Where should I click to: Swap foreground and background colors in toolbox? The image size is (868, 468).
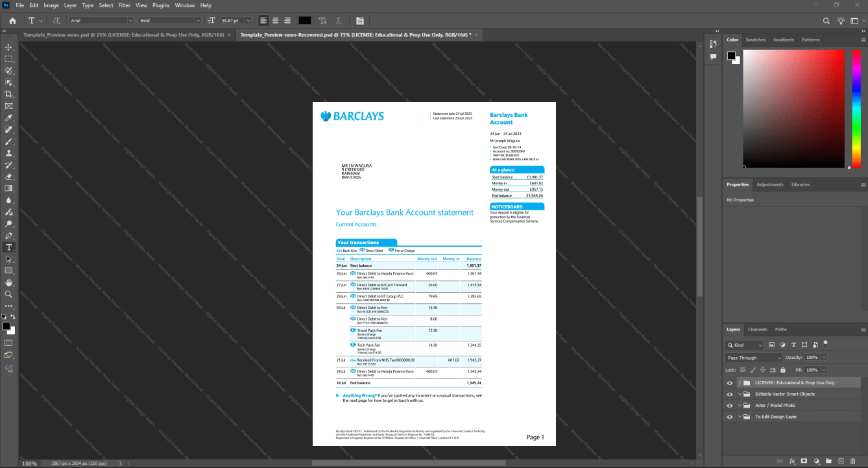pos(12,317)
